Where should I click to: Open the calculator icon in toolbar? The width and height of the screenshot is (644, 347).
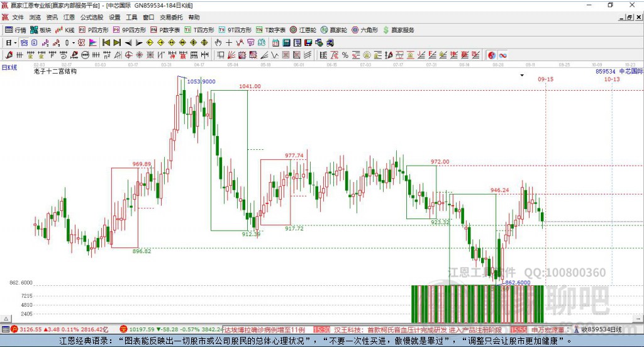tap(287, 43)
